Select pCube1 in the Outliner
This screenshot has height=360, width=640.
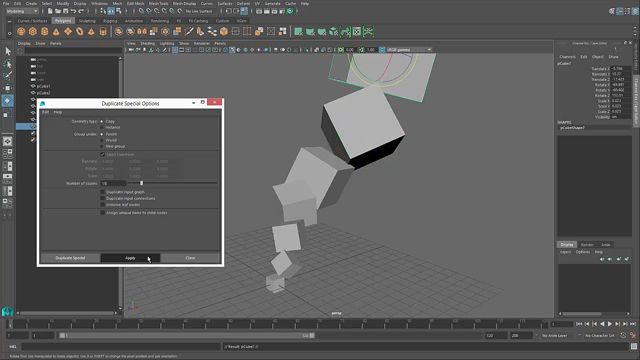click(x=44, y=86)
